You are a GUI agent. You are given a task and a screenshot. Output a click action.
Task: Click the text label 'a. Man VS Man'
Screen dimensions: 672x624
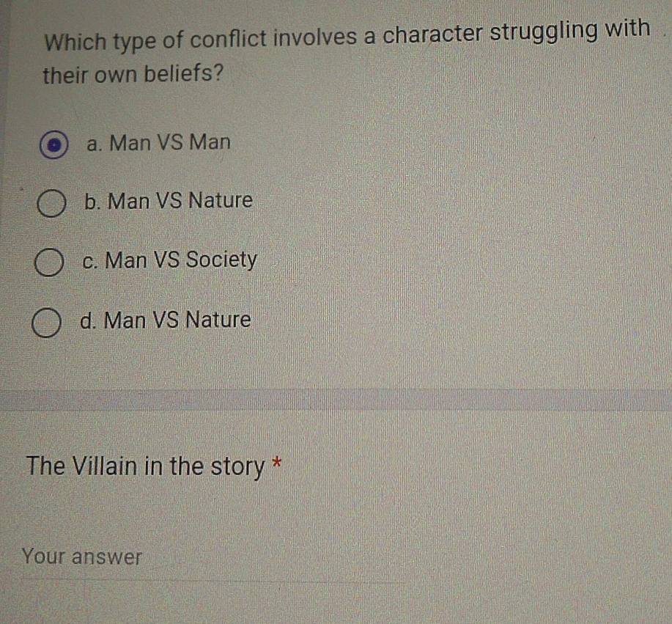pyautogui.click(x=158, y=144)
